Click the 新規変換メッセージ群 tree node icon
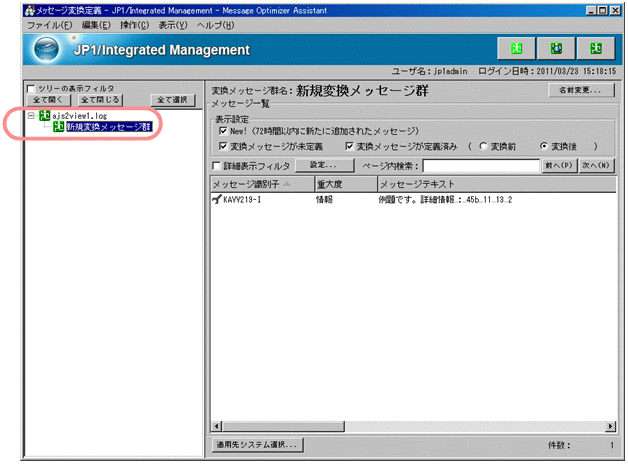 [58, 128]
